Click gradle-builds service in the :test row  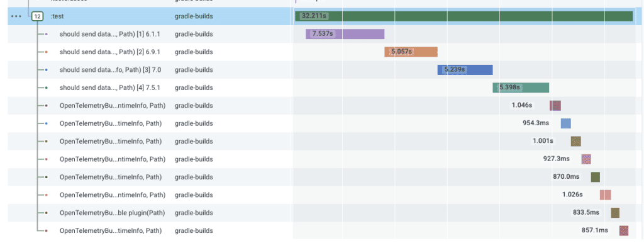194,16
